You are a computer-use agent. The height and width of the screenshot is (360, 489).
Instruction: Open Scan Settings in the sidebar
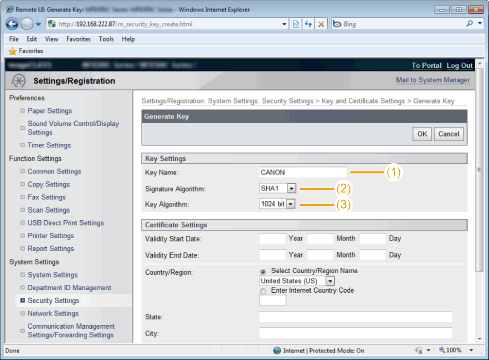tap(49, 210)
